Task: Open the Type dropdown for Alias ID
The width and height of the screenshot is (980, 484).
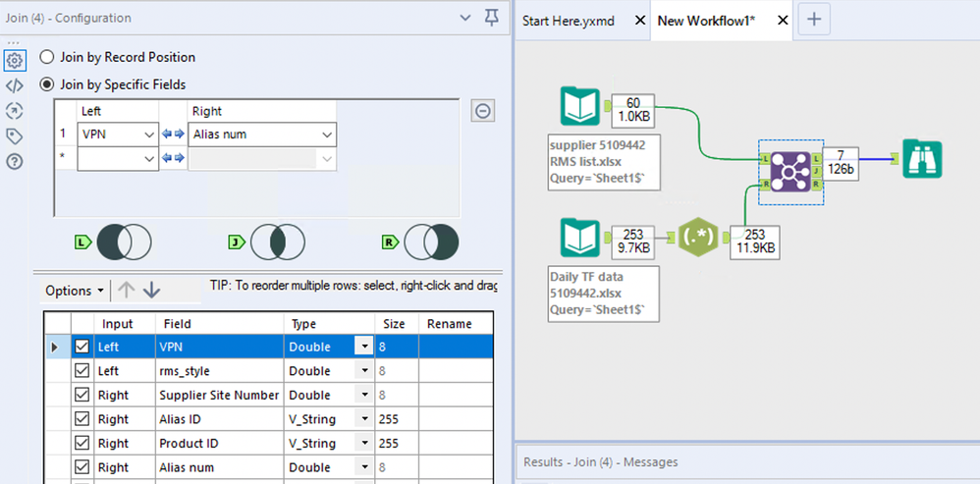Action: [363, 419]
